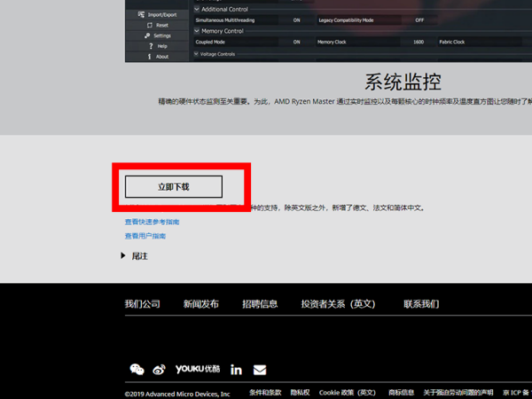Screen dimensions: 532x399
Task: Collapse the Memory Control section
Action: (196, 31)
